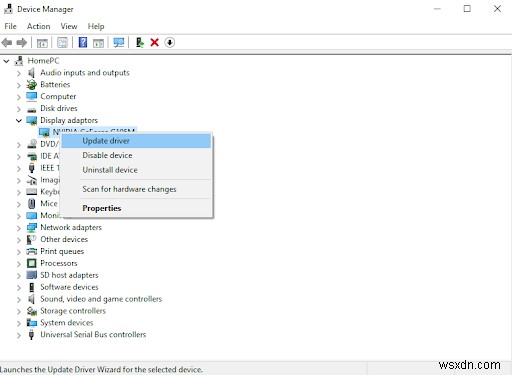
Task: Click the red X Uninstall device icon
Action: tap(155, 42)
